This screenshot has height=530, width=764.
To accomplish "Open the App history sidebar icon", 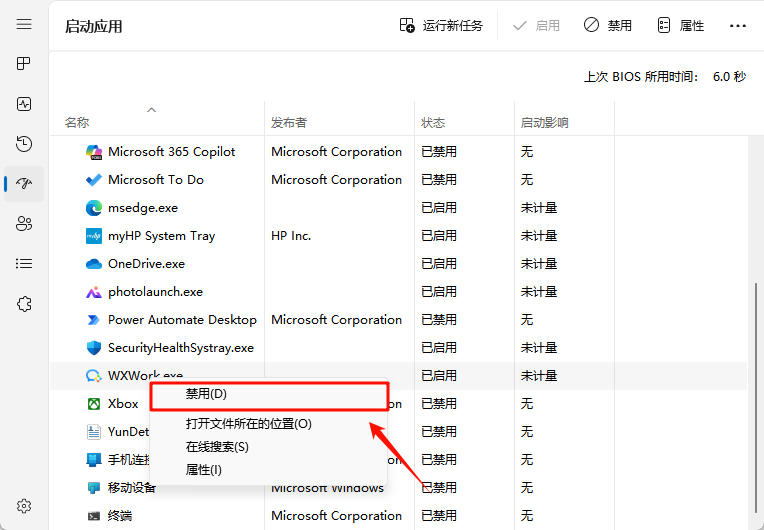I will [24, 144].
